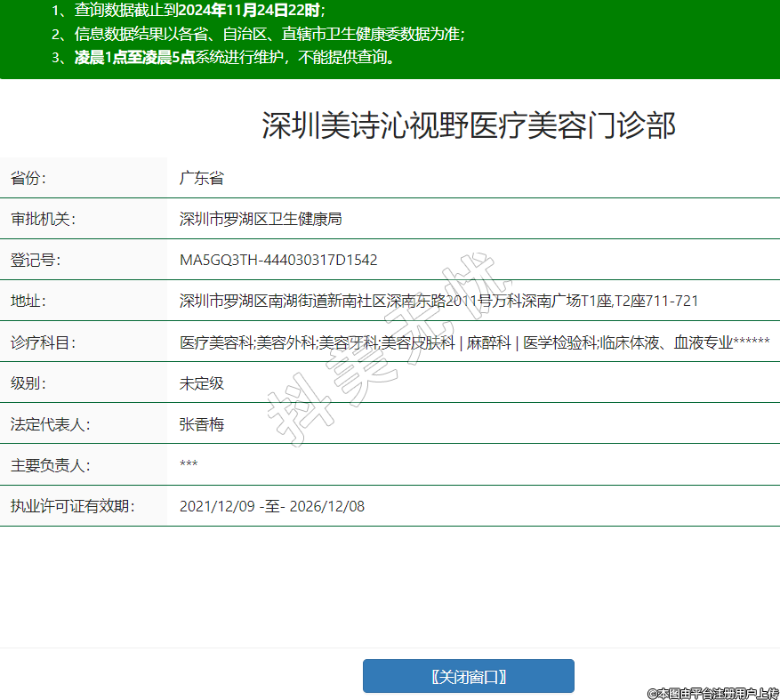
Task: Select the 主要负责人 row label
Action: [50, 465]
